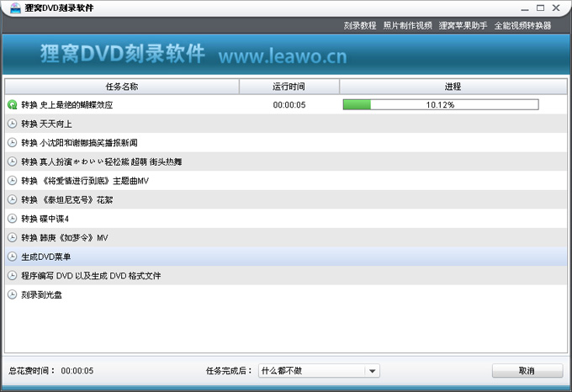
Task: Select 程序编写 DVD 以及生成 DVD 格式文件 row
Action: coord(286,275)
